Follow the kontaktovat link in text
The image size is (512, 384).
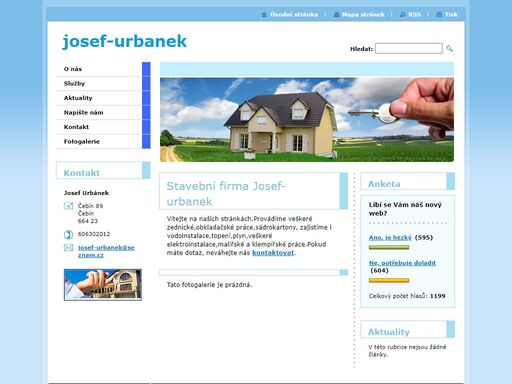273,253
